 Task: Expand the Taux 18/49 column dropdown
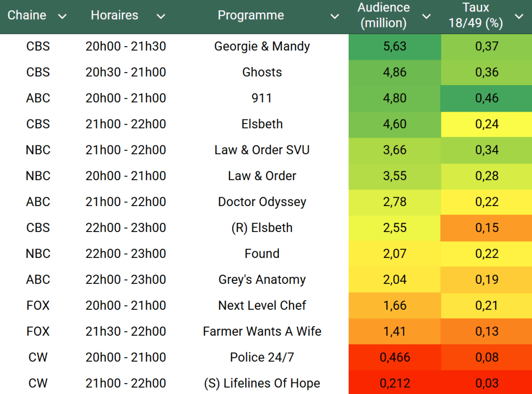519,16
